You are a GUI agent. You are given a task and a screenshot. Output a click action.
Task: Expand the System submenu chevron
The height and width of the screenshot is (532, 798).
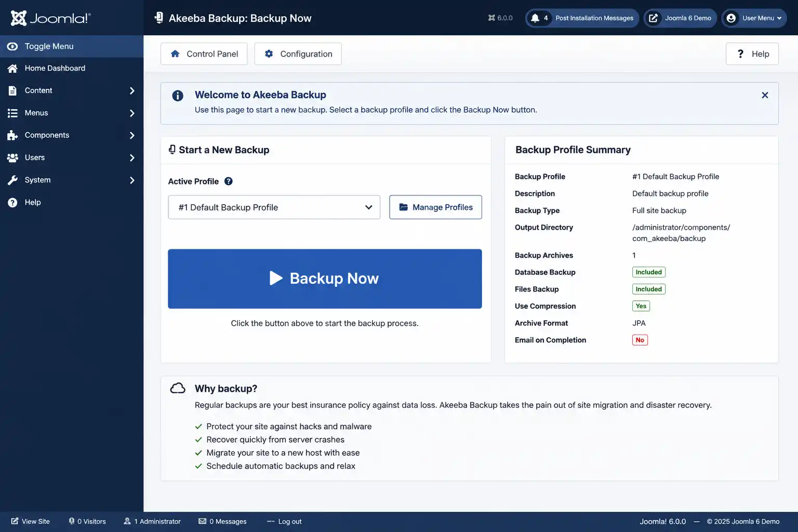tap(132, 180)
